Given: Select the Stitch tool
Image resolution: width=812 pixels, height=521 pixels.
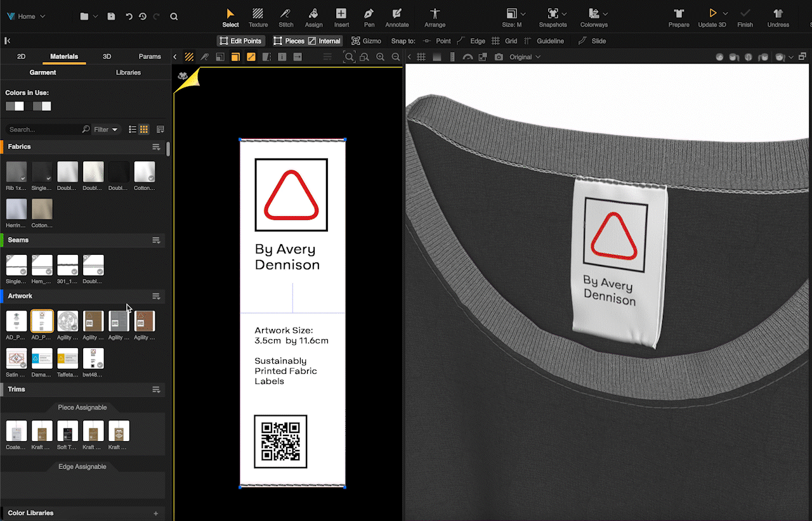Looking at the screenshot, I should point(286,14).
